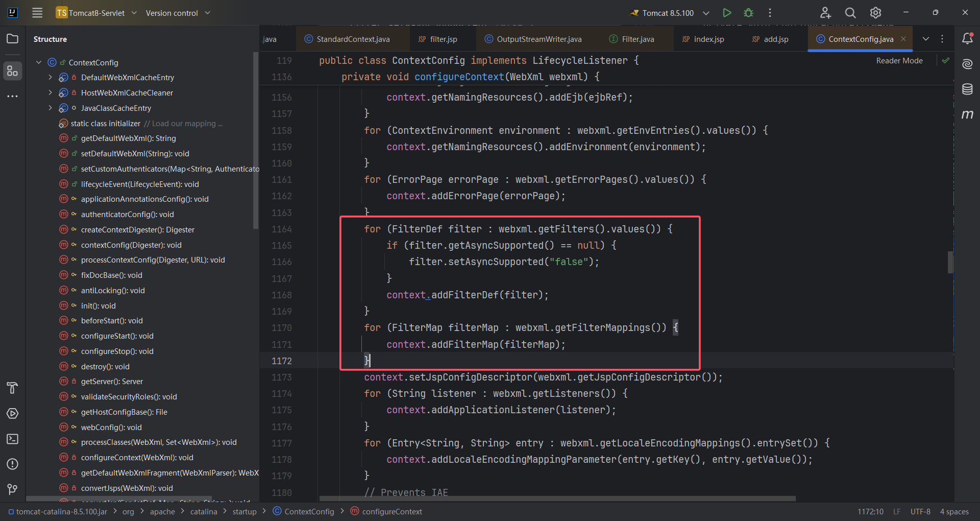Viewport: 980px width, 521px height.
Task: Select getDefaultWebXml() in Structure
Action: pos(128,138)
